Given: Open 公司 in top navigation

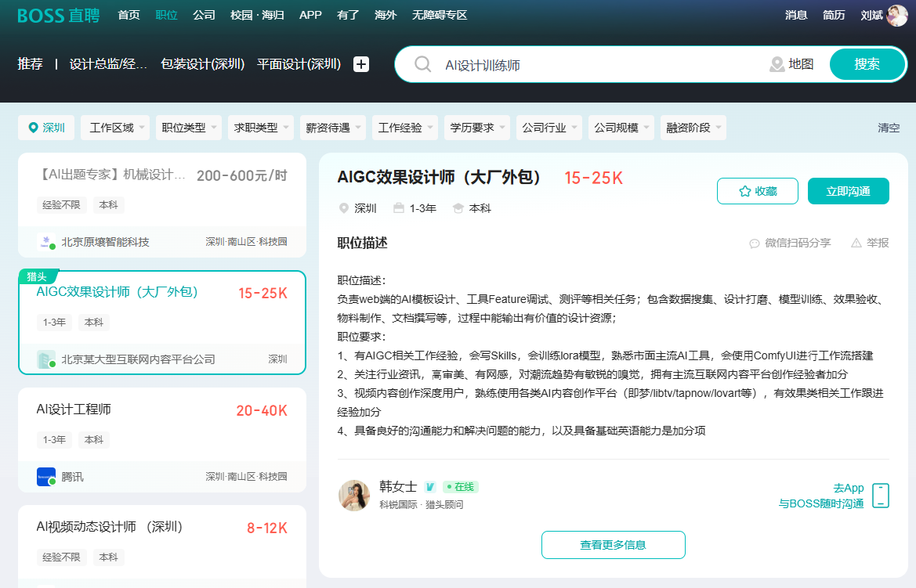Looking at the screenshot, I should tap(204, 15).
